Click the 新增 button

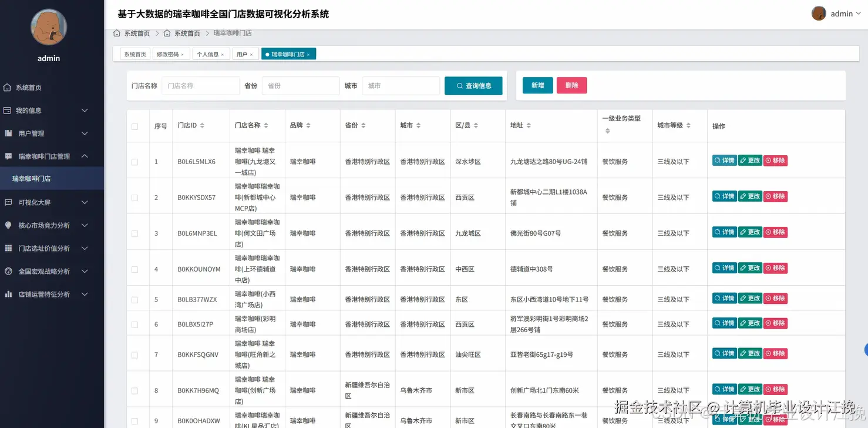tap(538, 85)
